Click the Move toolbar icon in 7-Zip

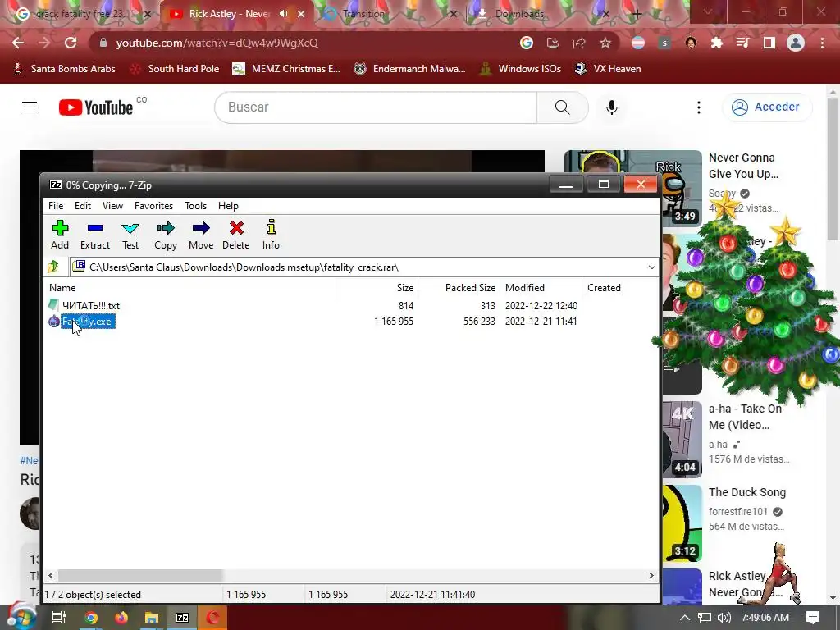click(201, 235)
